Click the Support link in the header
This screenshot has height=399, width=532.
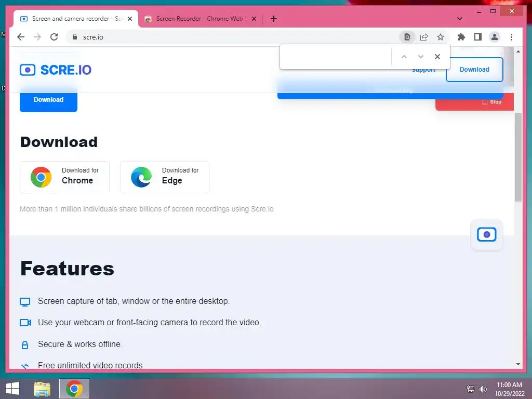pos(423,70)
